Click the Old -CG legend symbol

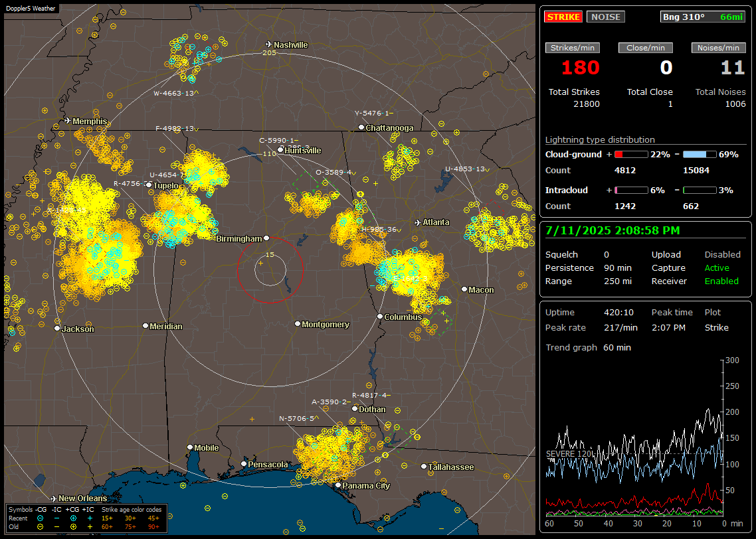[x=40, y=526]
